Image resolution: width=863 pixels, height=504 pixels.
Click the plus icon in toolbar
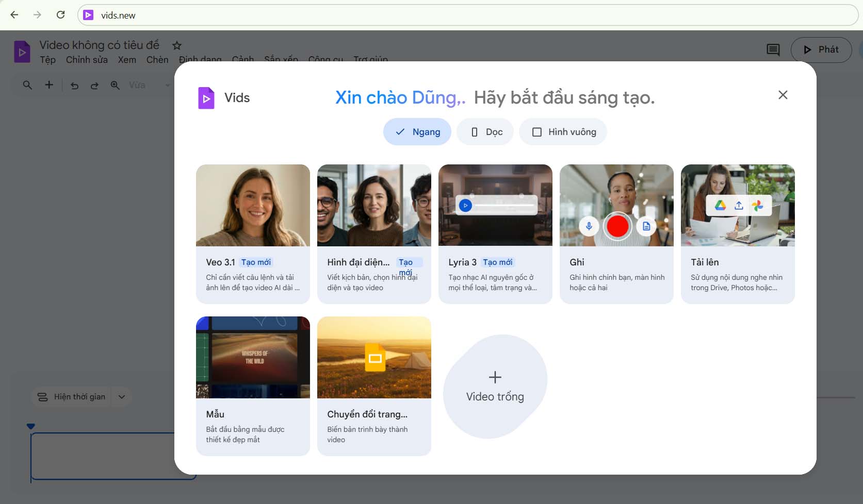coord(49,85)
